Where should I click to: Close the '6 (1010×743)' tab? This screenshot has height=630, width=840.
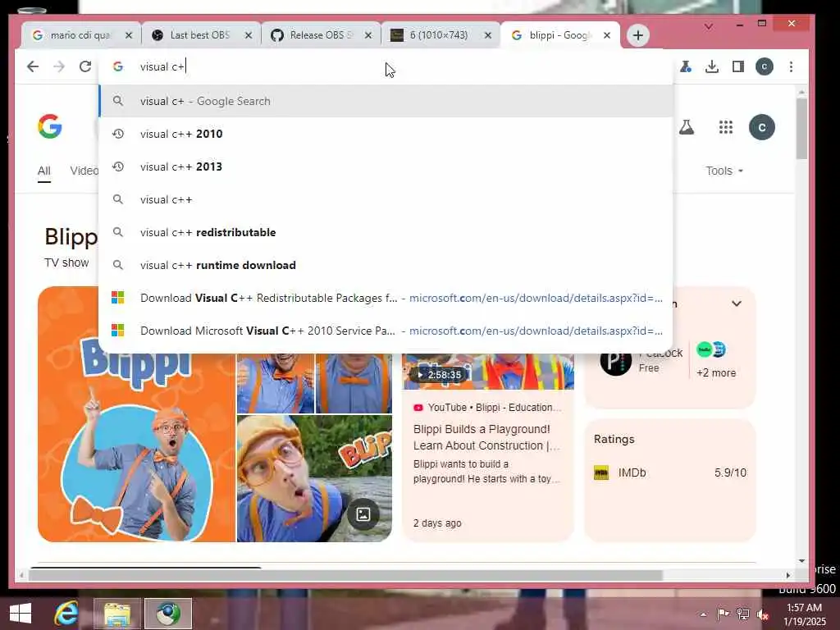coord(487,35)
